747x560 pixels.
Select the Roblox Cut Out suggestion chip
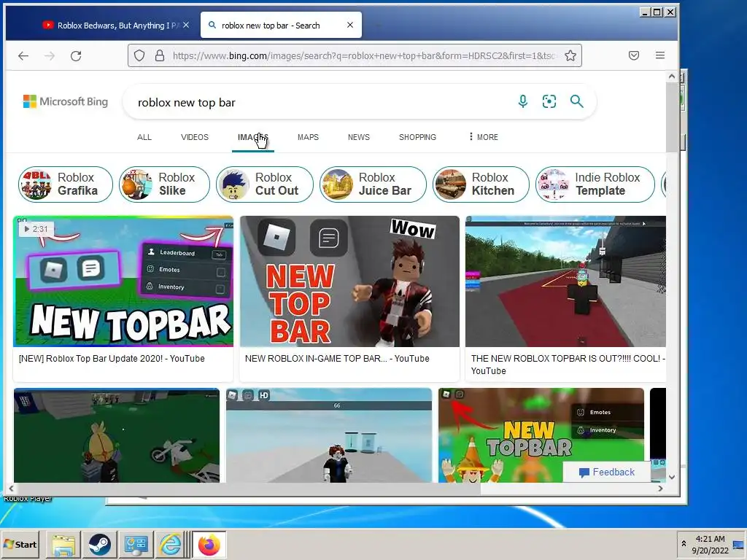tap(265, 184)
